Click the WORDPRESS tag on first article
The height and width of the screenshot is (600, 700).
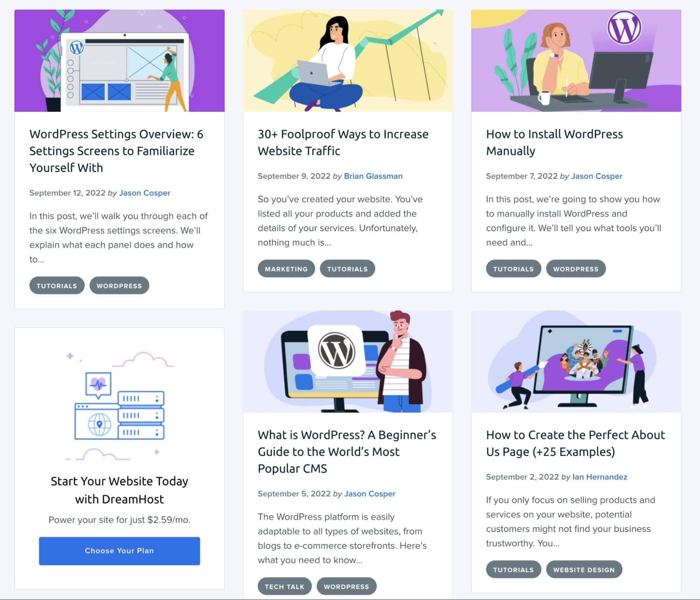click(119, 285)
